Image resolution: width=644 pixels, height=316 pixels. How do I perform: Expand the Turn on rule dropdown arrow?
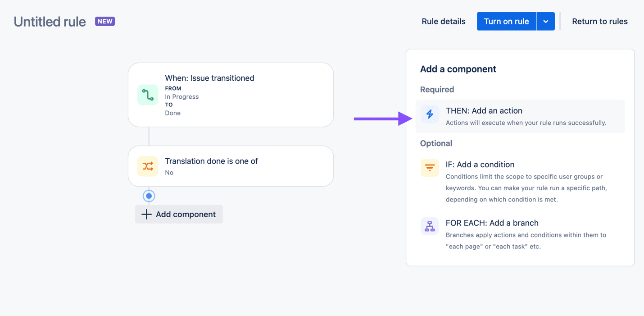545,22
